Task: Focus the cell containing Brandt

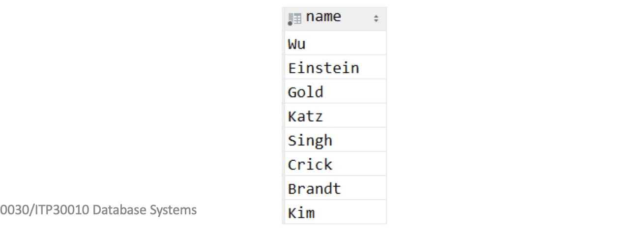Action: [x=335, y=188]
